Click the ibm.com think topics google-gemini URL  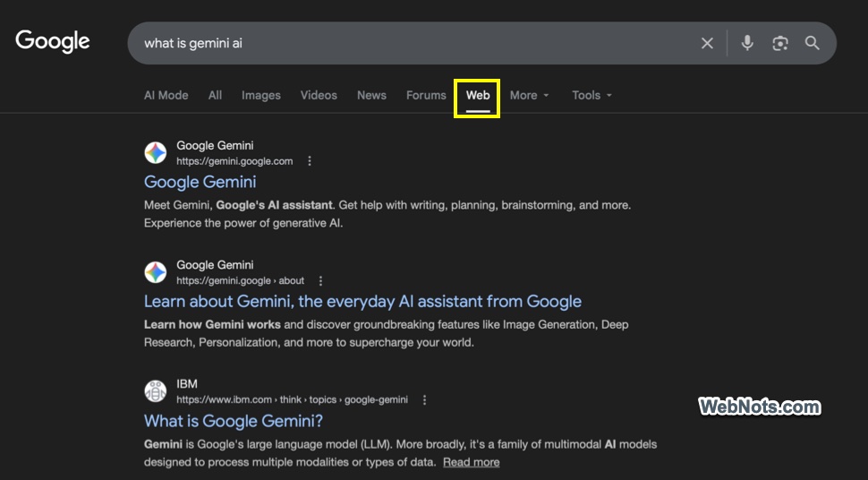tap(293, 399)
